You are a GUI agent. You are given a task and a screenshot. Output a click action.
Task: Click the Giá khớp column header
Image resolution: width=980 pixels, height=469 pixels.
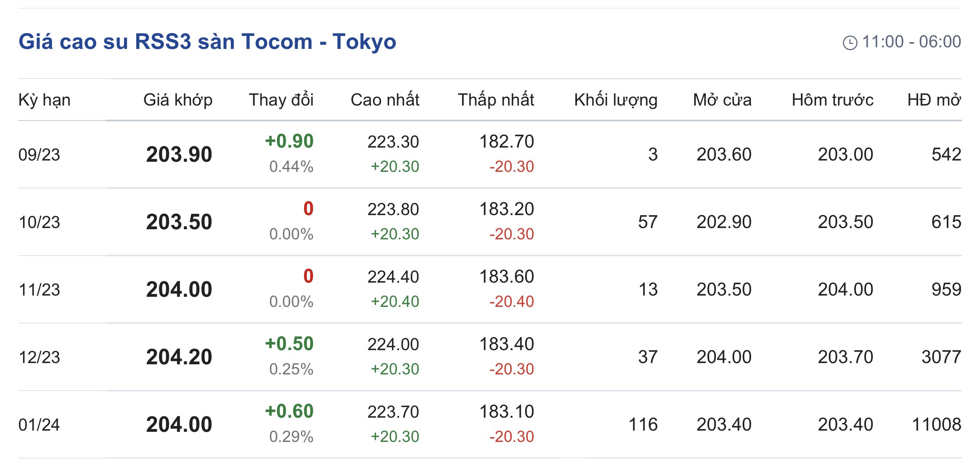[177, 100]
